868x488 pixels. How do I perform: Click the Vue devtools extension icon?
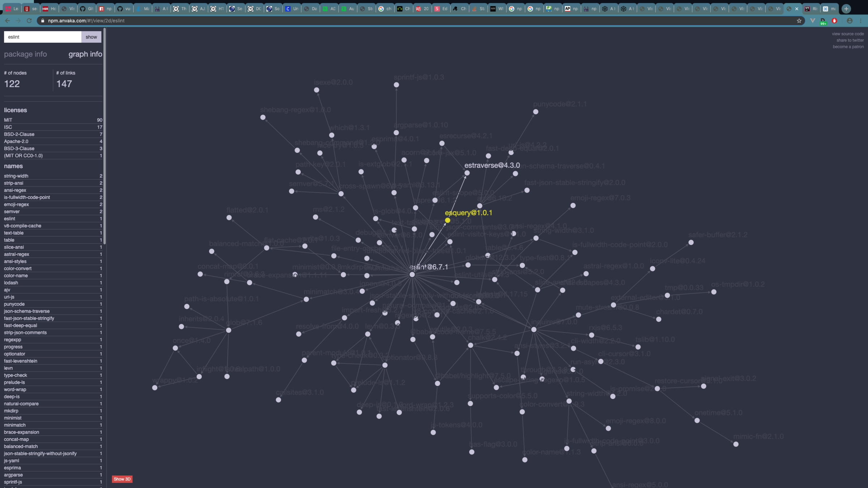(x=813, y=21)
